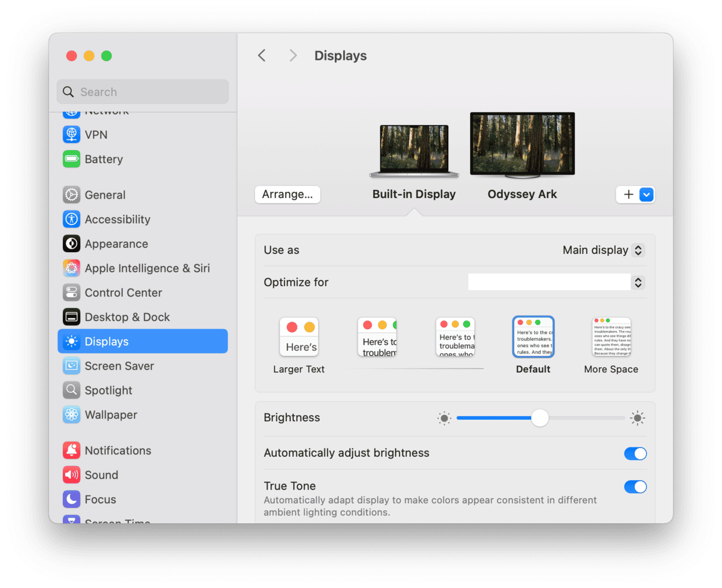Image resolution: width=722 pixels, height=588 pixels.
Task: Disable the True Tone switch
Action: 635,487
